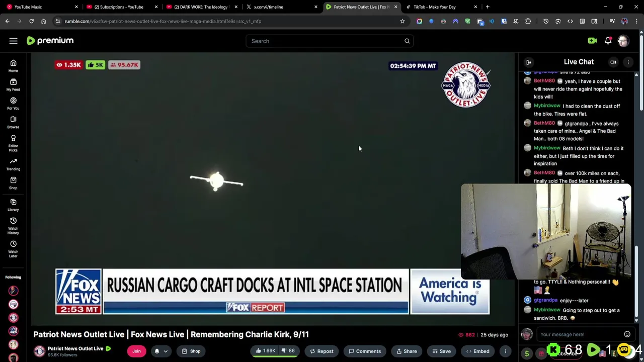Screen dimensions: 644x362
Task: Click the Embed button
Action: 477,351
